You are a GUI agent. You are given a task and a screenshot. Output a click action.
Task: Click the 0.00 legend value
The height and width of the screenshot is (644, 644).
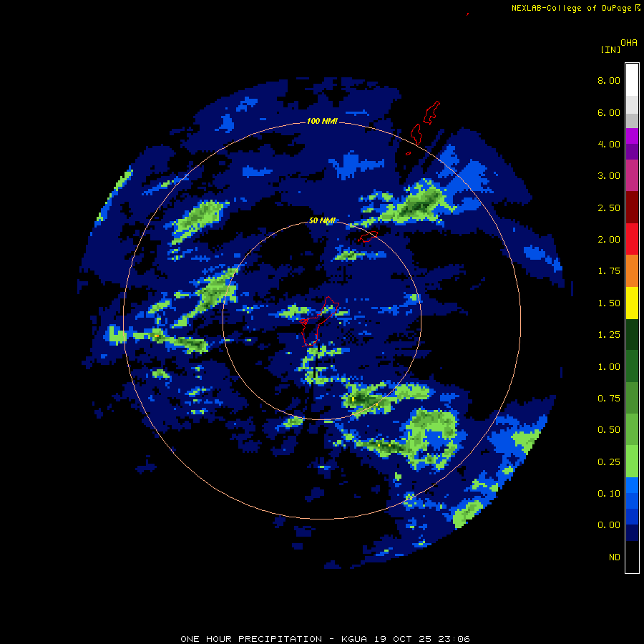click(609, 525)
